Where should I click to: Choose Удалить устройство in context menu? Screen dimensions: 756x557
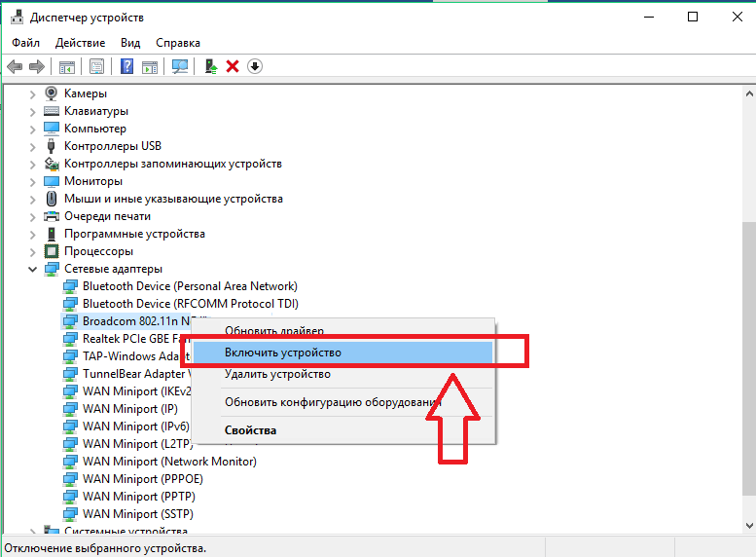[x=342, y=374]
